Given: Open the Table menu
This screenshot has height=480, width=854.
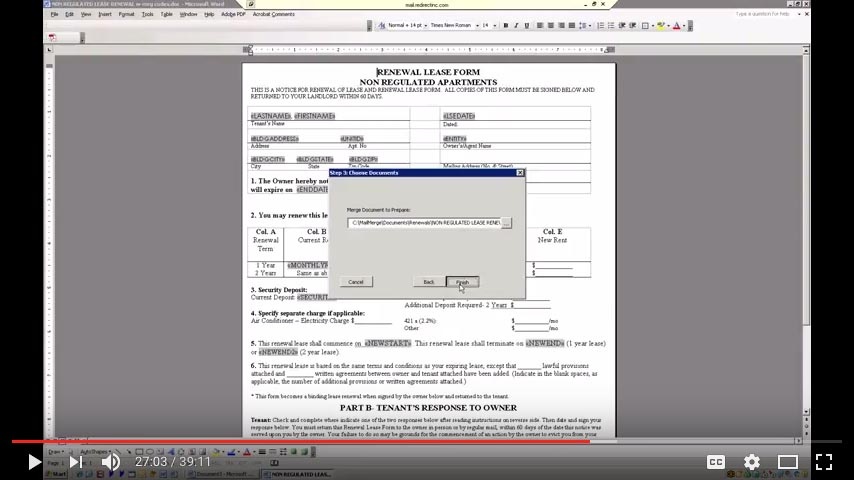Looking at the screenshot, I should point(167,14).
